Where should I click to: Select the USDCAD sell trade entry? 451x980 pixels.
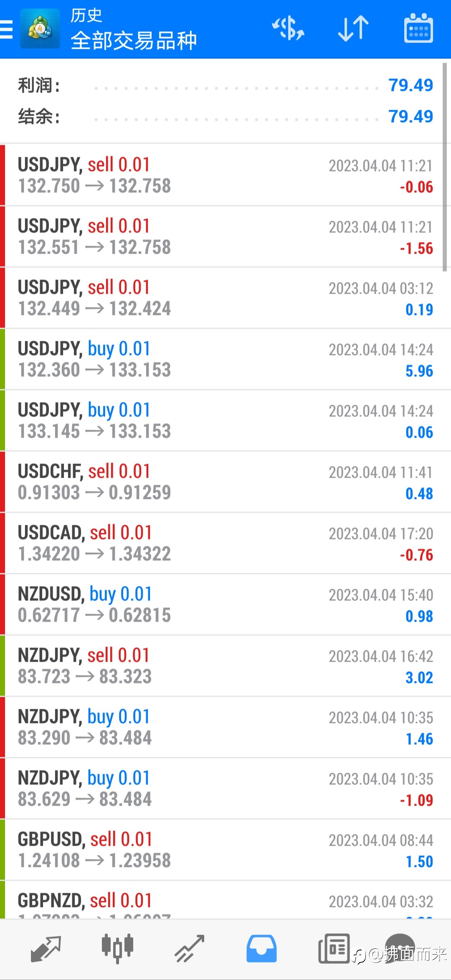[225, 543]
